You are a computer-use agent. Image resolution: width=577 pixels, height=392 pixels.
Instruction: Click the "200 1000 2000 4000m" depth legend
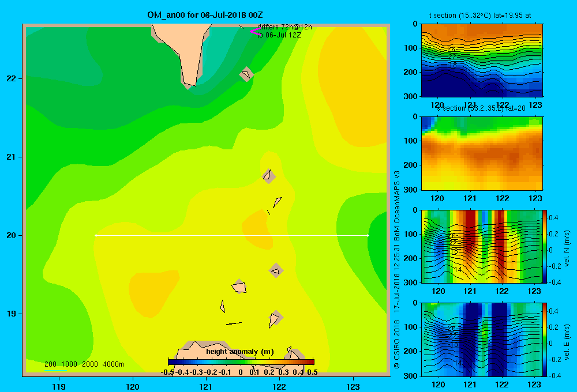point(84,364)
